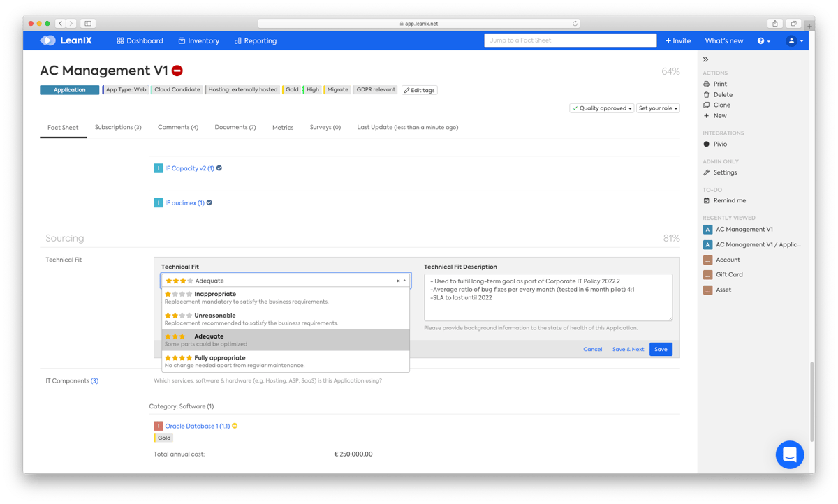Image resolution: width=838 pixels, height=504 pixels.
Task: Click the Clone action icon
Action: 706,105
